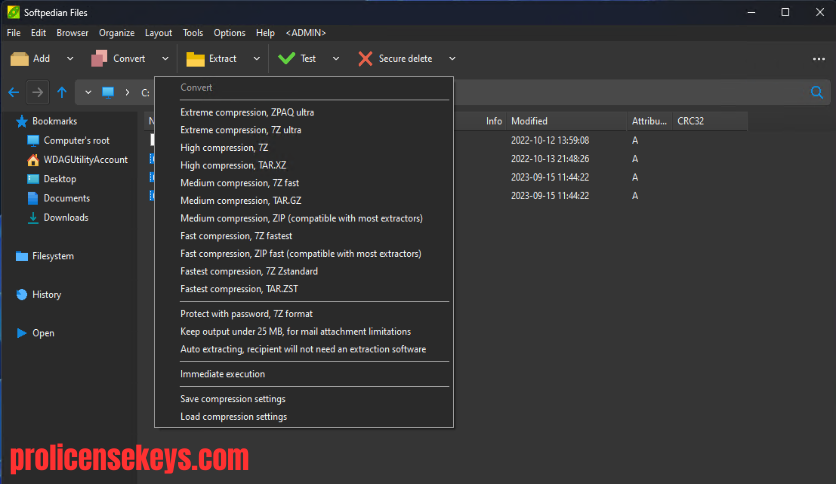The image size is (836, 484).
Task: Open the three-dots overflow menu
Action: pyautogui.click(x=819, y=59)
